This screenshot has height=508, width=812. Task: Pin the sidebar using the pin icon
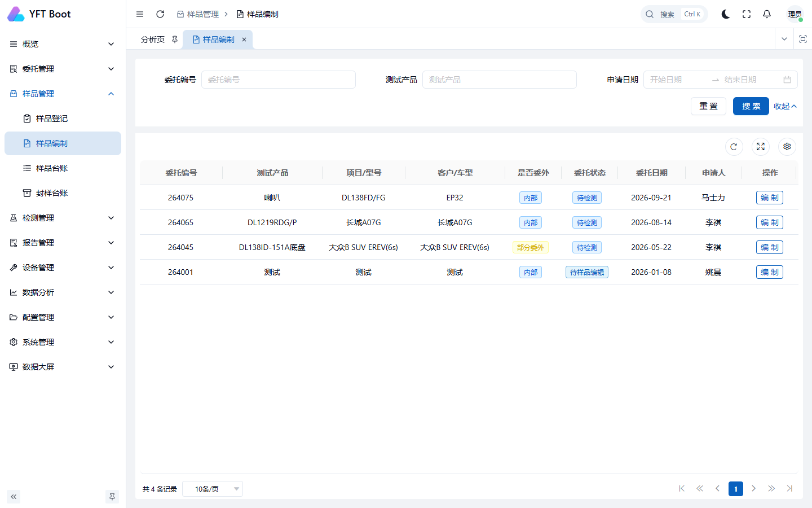click(x=112, y=497)
